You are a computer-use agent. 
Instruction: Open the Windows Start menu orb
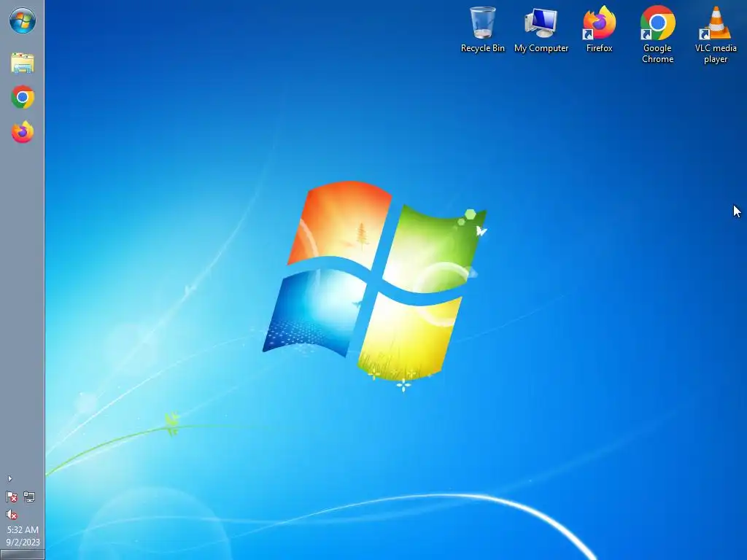(23, 21)
